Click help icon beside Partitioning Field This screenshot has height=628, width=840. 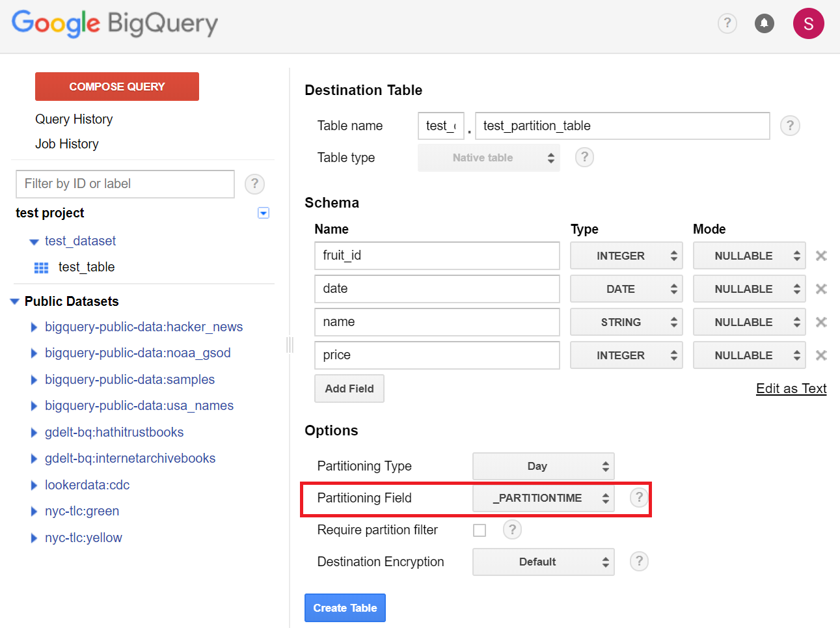point(639,498)
